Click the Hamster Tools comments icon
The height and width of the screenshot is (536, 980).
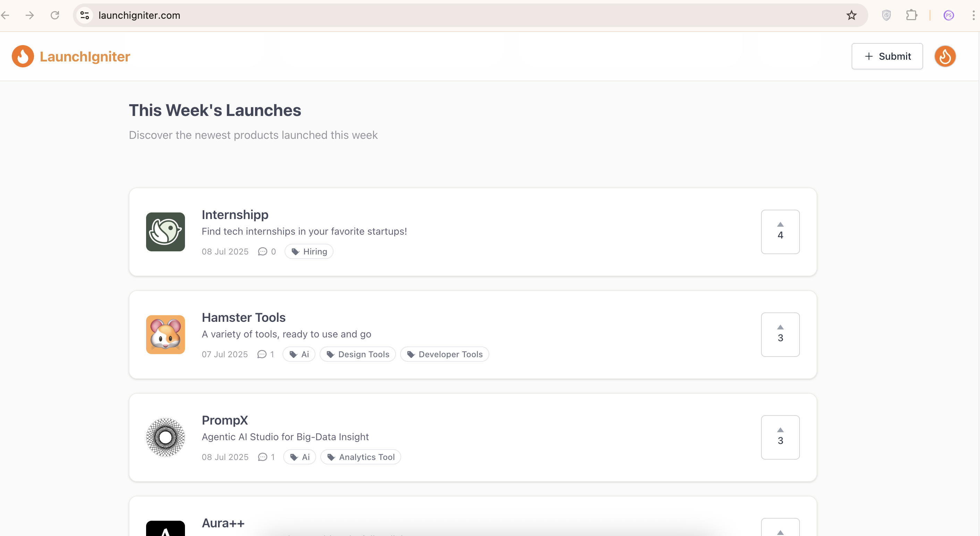tap(262, 354)
